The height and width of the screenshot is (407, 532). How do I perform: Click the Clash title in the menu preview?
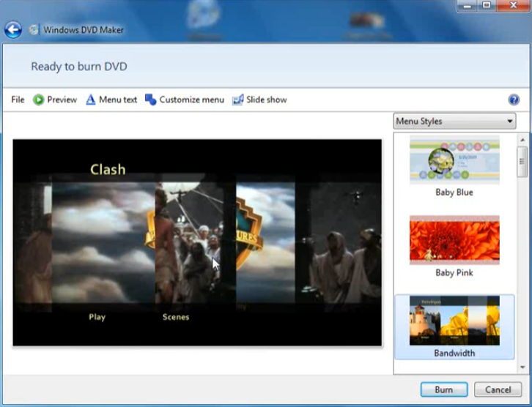click(x=108, y=169)
